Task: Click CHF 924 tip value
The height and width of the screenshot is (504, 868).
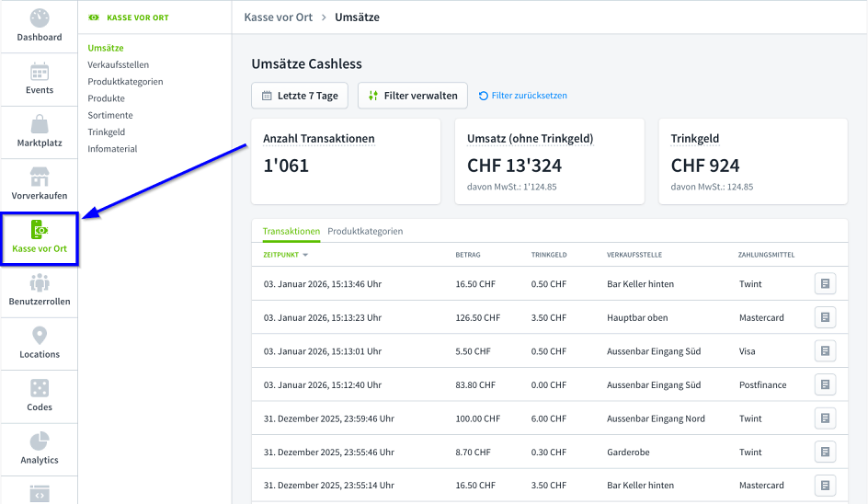Action: pos(705,166)
